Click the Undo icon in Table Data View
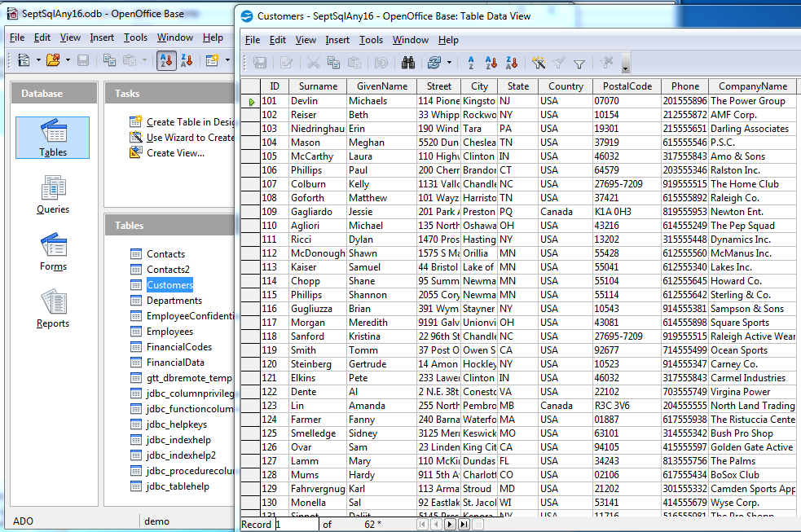The image size is (801, 532). [381, 63]
